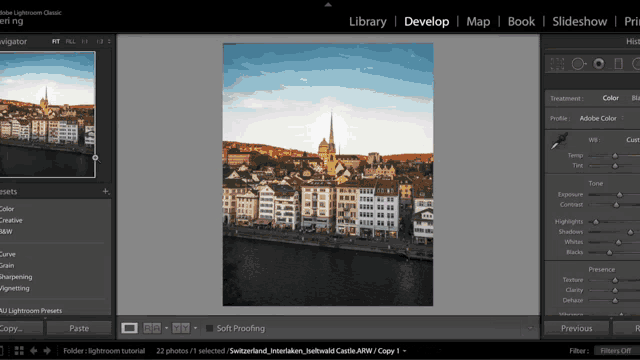Open toolbar content dropdown at right end

[x=530, y=328]
